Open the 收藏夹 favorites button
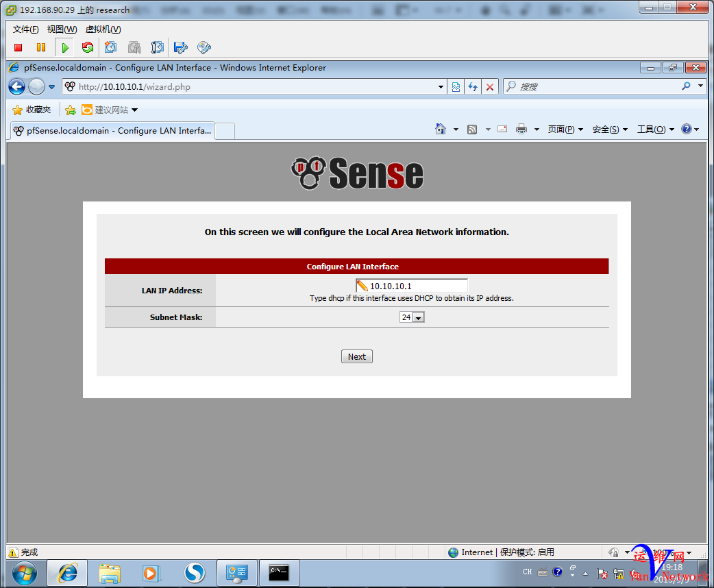 click(x=32, y=110)
